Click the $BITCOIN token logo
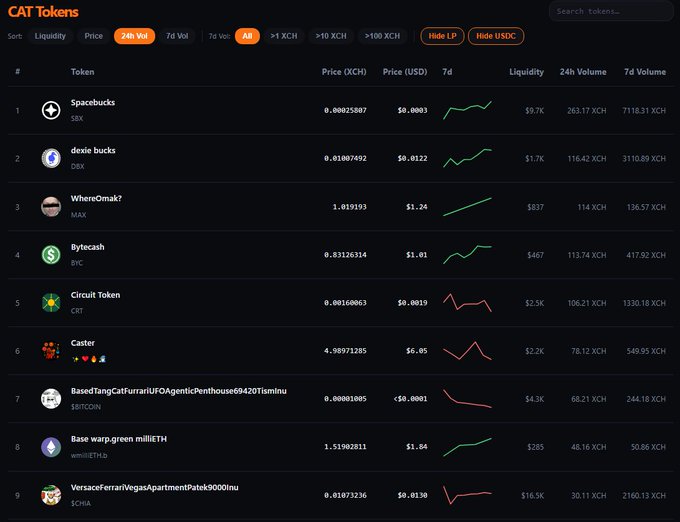 51,399
